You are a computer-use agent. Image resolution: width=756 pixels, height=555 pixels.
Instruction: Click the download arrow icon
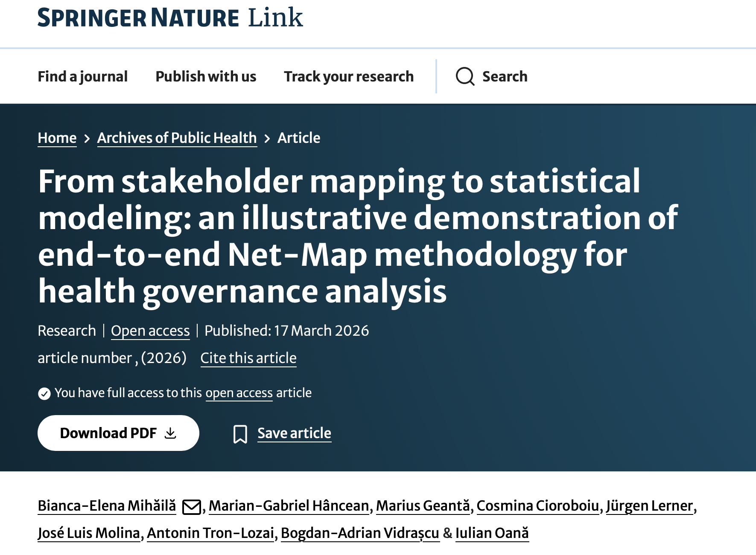[170, 433]
